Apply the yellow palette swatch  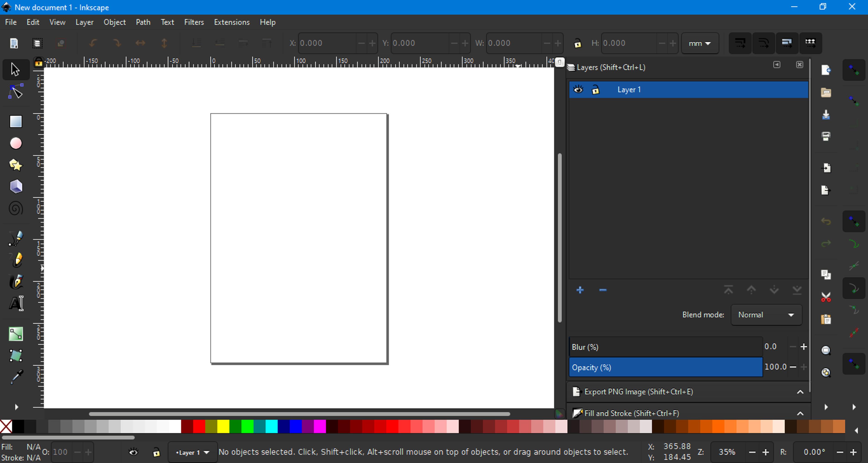click(223, 427)
